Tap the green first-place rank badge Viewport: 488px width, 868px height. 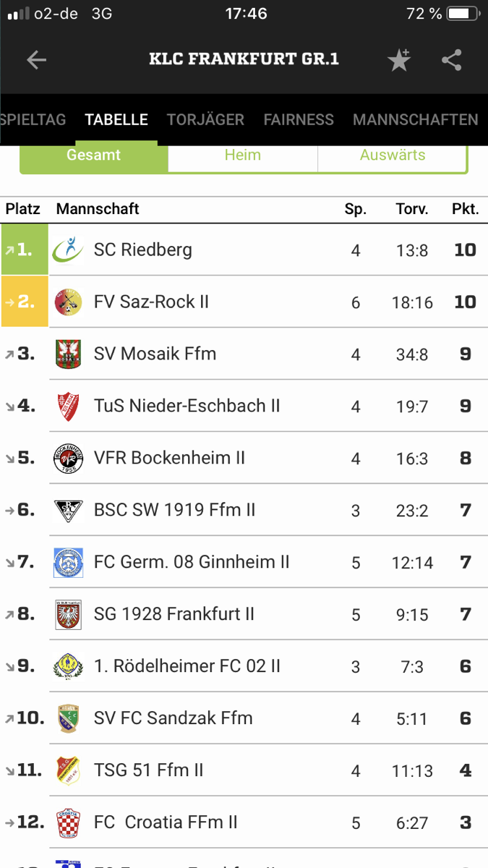pyautogui.click(x=25, y=250)
